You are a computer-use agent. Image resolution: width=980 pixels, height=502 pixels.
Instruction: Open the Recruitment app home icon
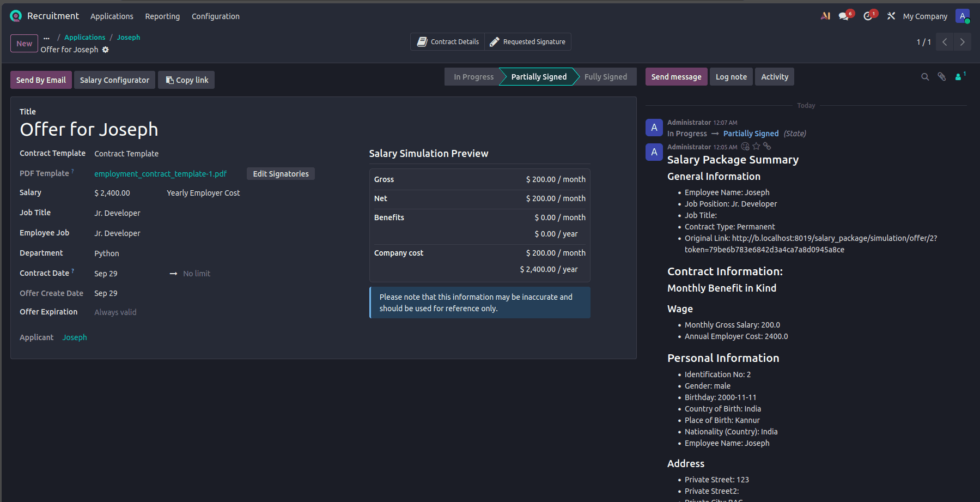pos(16,16)
